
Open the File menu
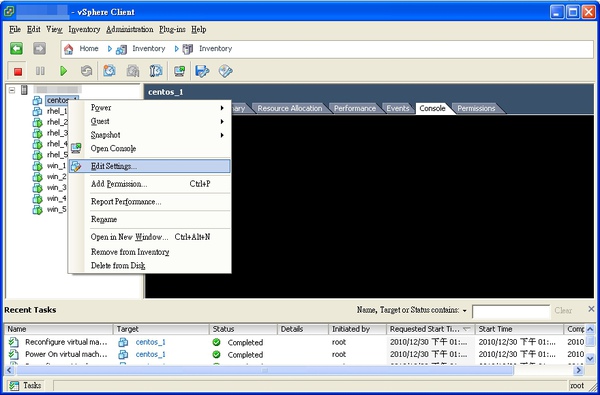pos(15,29)
